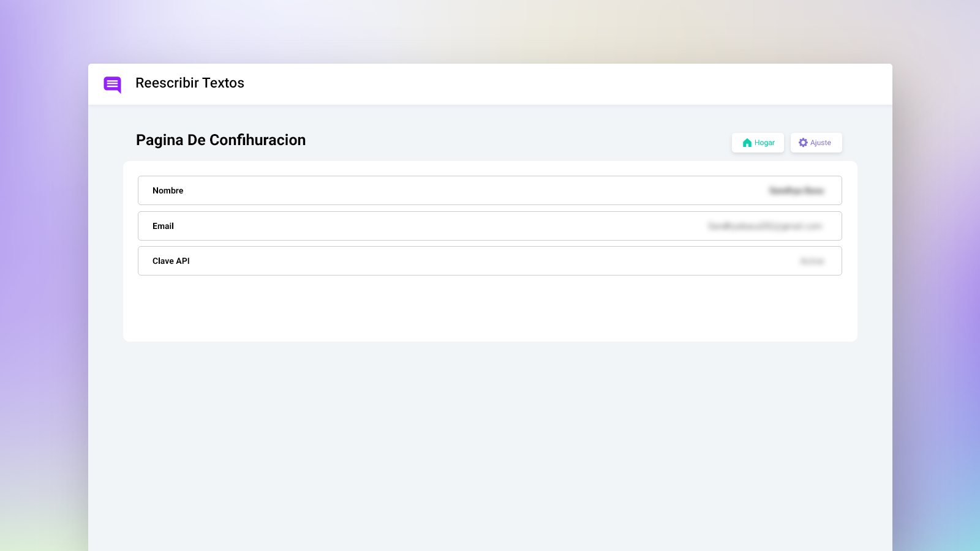Open the Reescribir Textos title
980x551 pixels.
(190, 83)
